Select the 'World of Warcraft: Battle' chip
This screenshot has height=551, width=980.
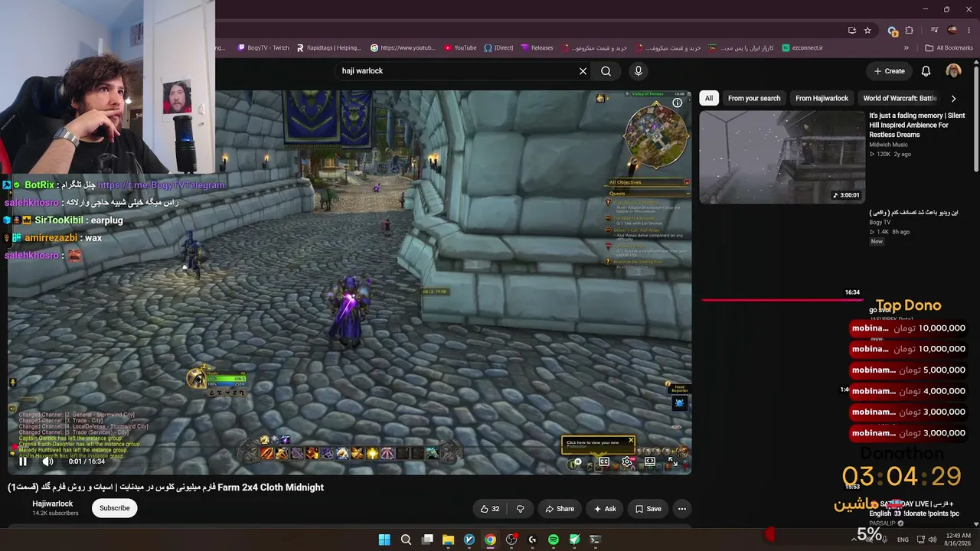tap(900, 98)
